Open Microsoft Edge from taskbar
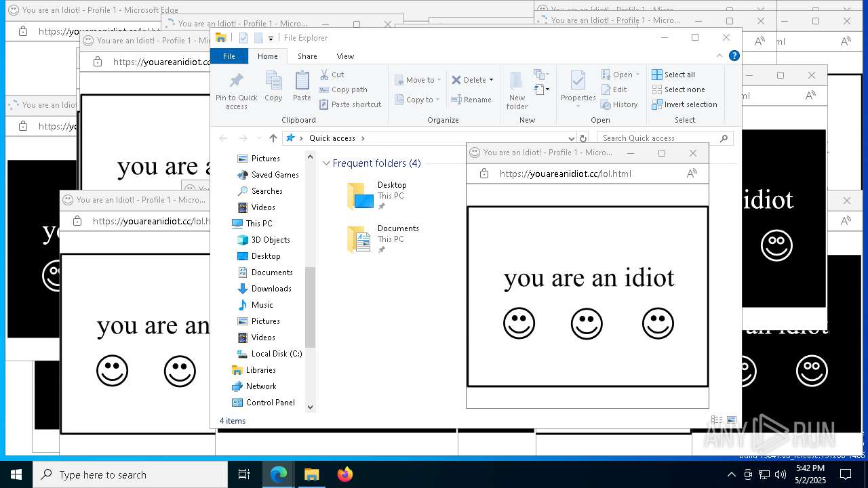Viewport: 868px width, 488px height. pyautogui.click(x=279, y=474)
